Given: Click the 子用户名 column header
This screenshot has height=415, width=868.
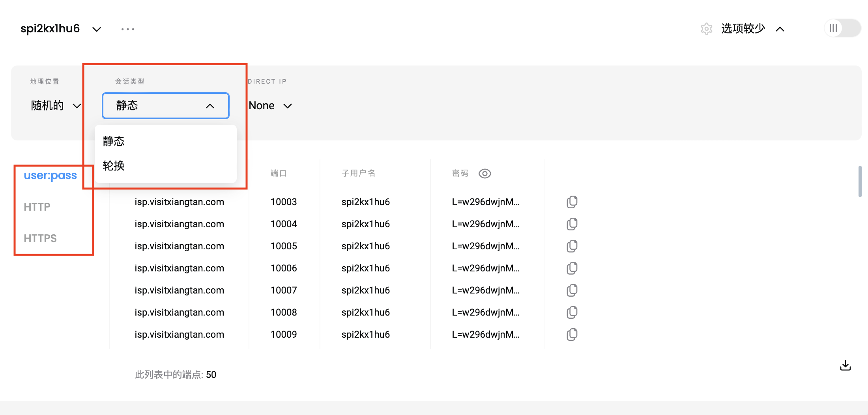Looking at the screenshot, I should (x=358, y=173).
